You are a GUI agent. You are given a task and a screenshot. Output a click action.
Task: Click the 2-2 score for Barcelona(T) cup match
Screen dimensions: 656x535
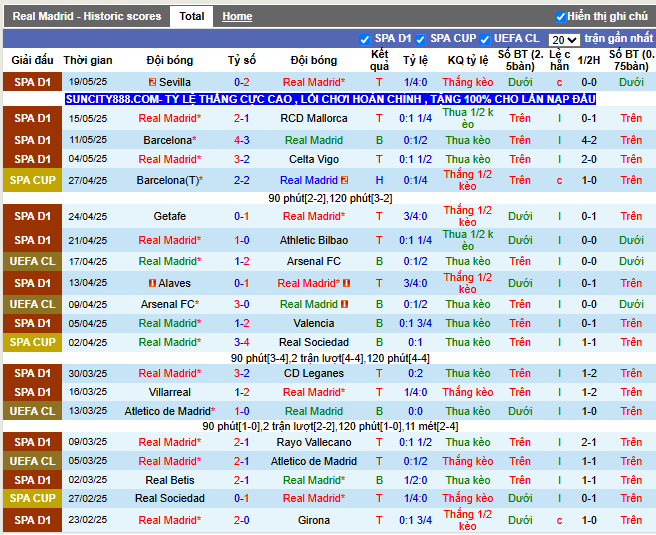[x=242, y=180]
